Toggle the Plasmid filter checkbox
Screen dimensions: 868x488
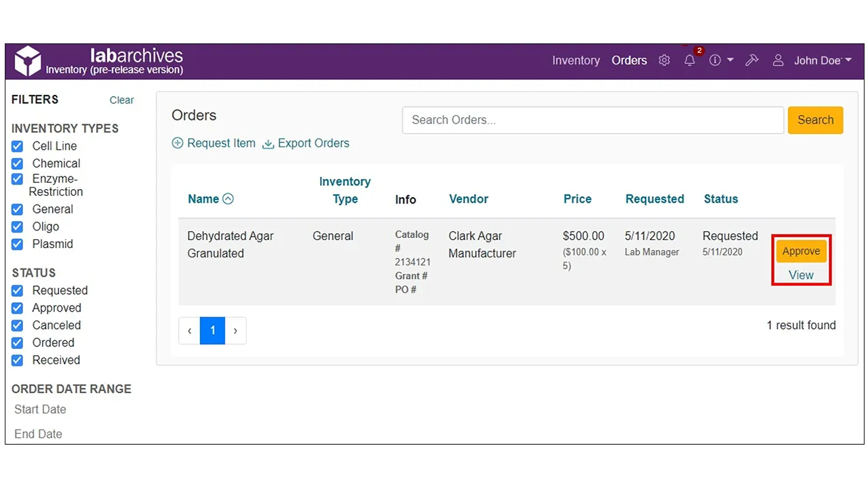click(18, 244)
